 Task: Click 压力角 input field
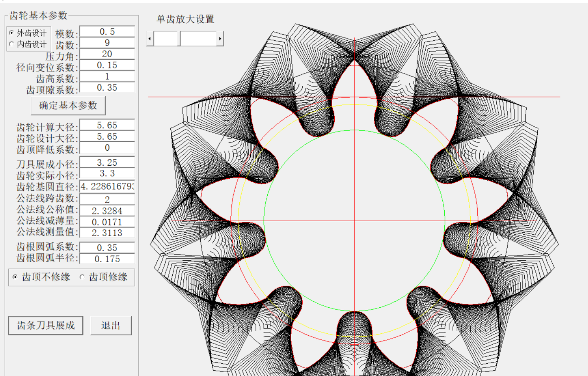pos(107,54)
